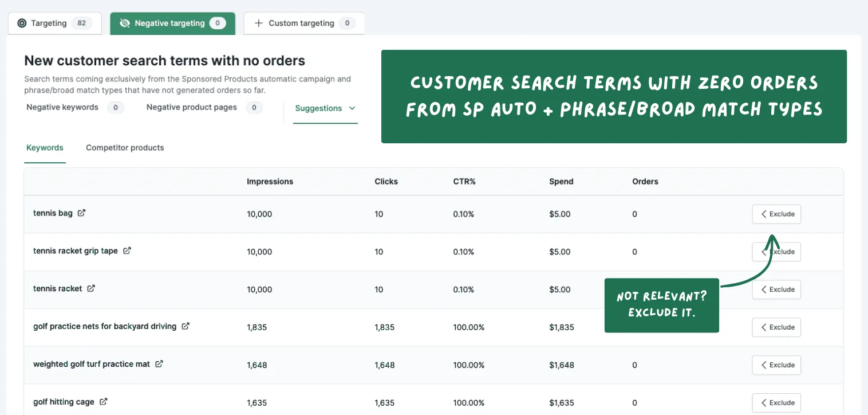Open external link icon for golf hitting cage
The image size is (868, 415).
coord(104,402)
